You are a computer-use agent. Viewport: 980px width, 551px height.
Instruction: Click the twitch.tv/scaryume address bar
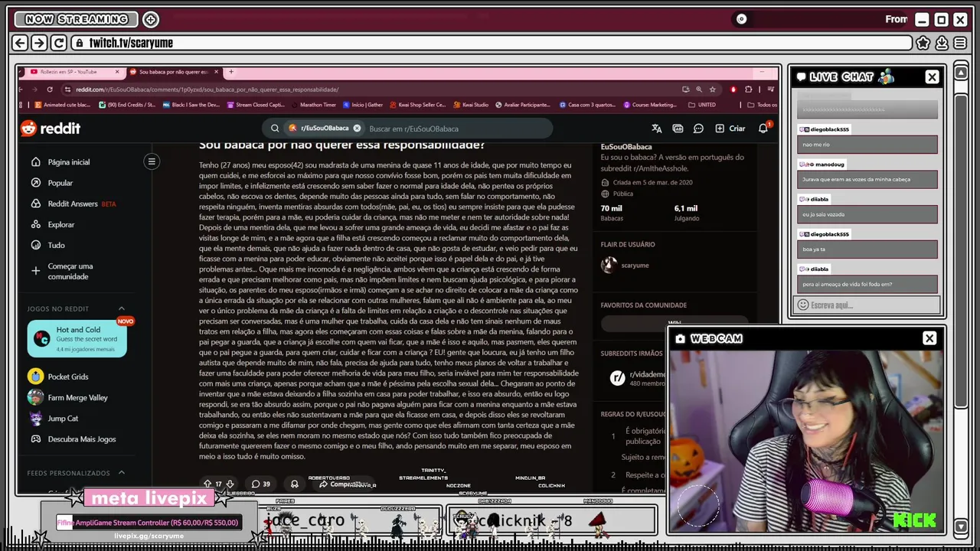(x=492, y=43)
